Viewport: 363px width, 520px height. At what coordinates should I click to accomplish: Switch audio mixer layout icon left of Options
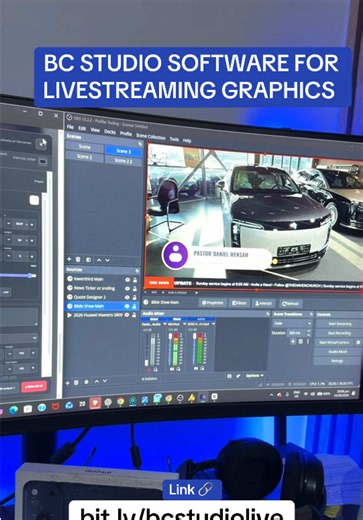point(229,376)
